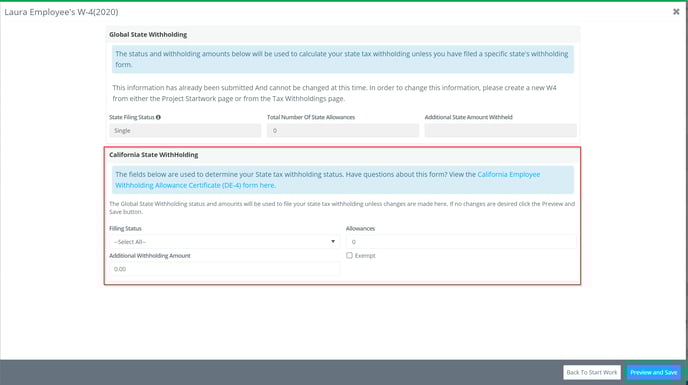
Task: Click the Allowances label
Action: pos(360,228)
